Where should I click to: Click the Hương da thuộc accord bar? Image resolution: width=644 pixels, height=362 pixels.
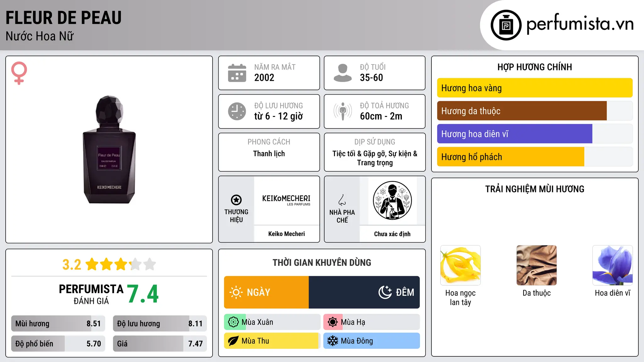click(535, 111)
